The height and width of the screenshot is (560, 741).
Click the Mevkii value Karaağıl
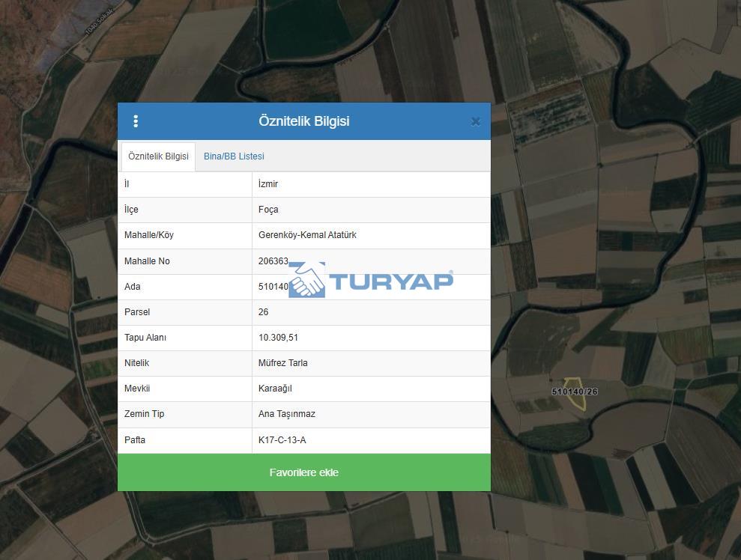275,389
